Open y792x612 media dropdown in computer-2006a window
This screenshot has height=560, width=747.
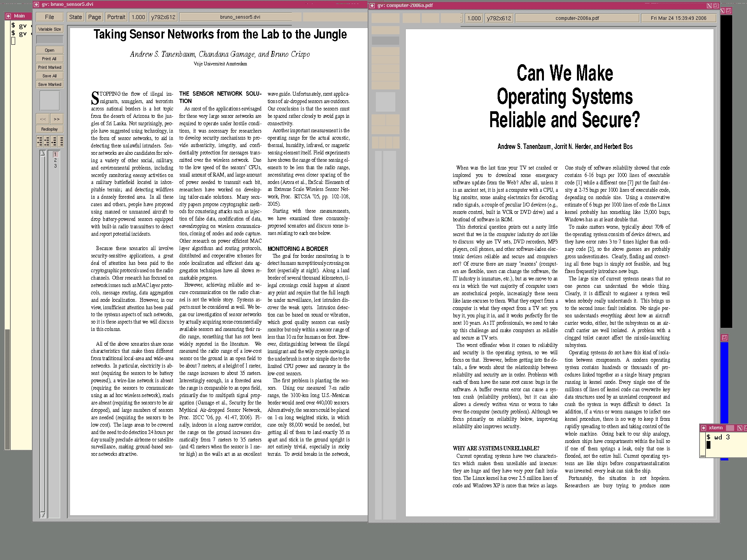click(499, 18)
